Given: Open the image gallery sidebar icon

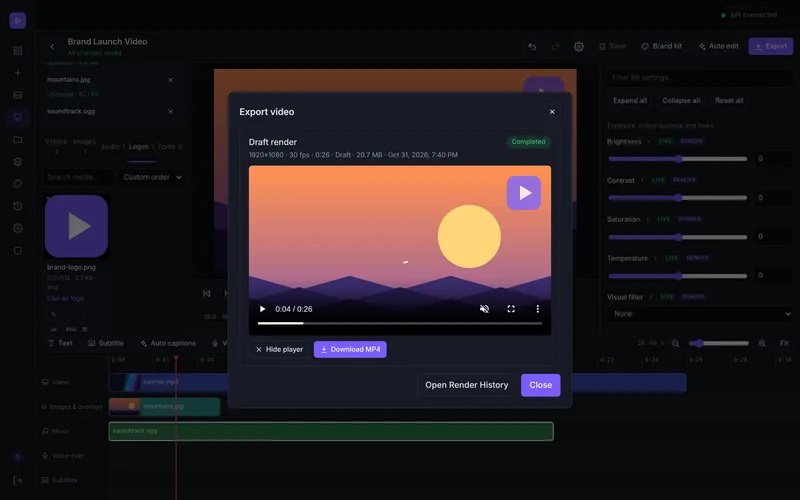Looking at the screenshot, I should tap(18, 95).
